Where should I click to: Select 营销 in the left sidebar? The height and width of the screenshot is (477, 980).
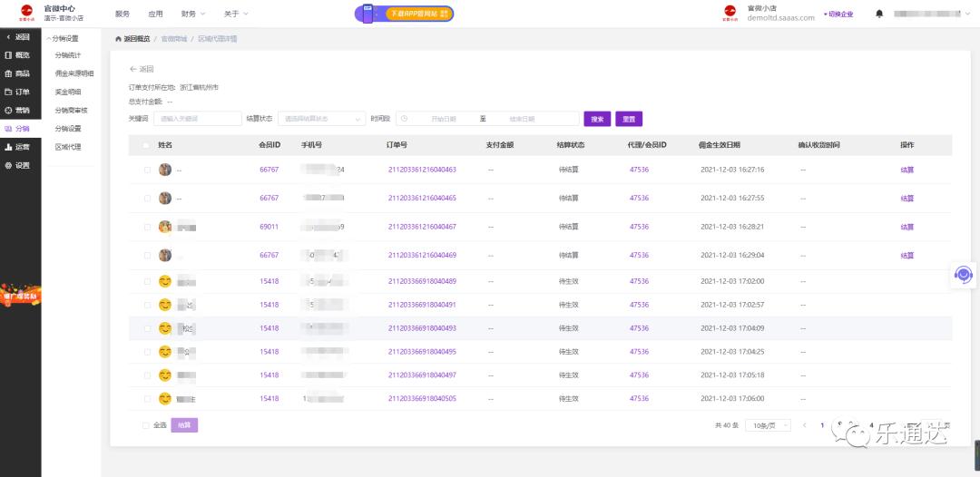[x=18, y=110]
